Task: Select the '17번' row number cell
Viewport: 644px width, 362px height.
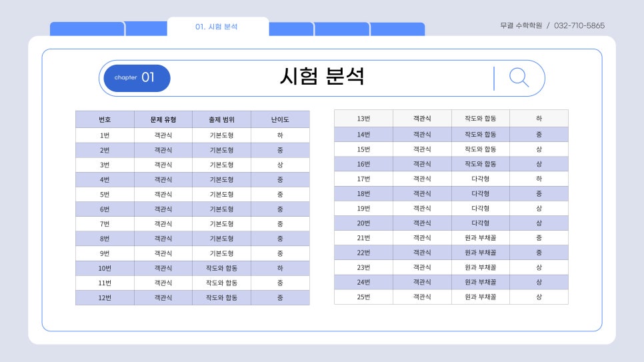Action: [363, 179]
